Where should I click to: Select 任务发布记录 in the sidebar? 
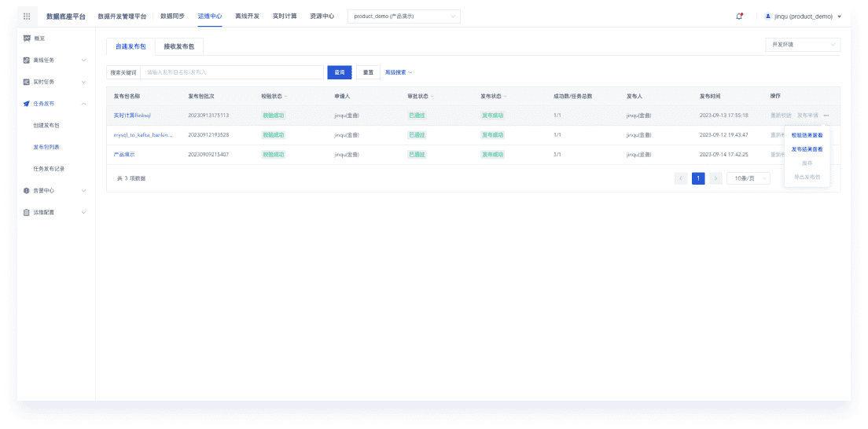coord(54,168)
